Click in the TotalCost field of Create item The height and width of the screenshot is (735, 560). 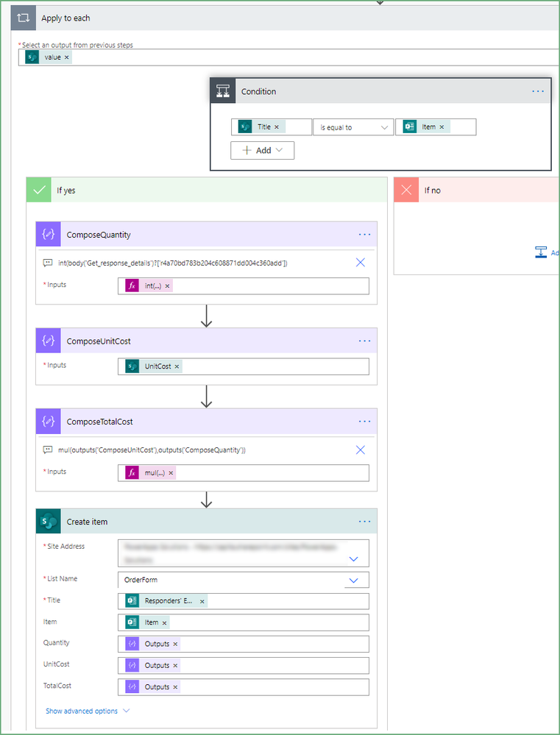(x=244, y=687)
